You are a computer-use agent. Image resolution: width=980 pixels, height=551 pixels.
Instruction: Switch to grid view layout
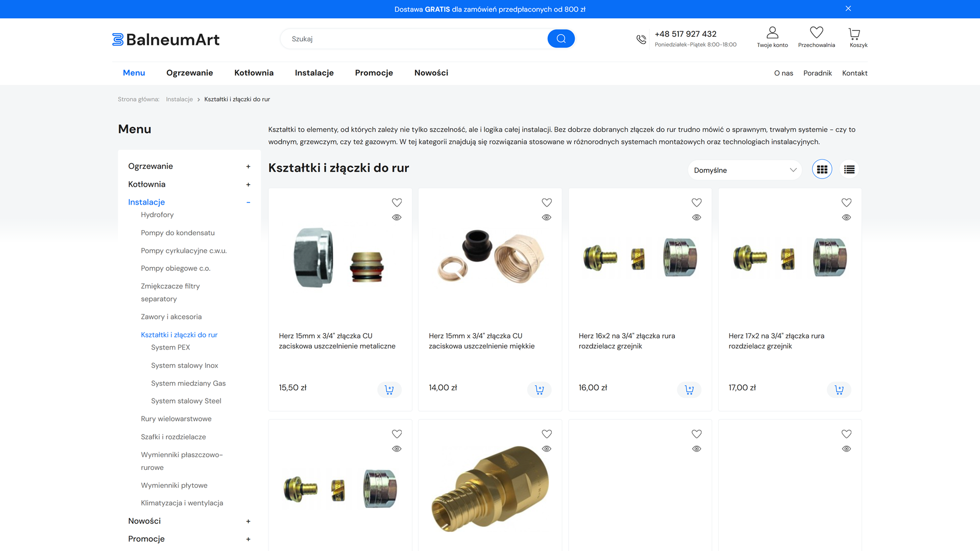tap(822, 170)
